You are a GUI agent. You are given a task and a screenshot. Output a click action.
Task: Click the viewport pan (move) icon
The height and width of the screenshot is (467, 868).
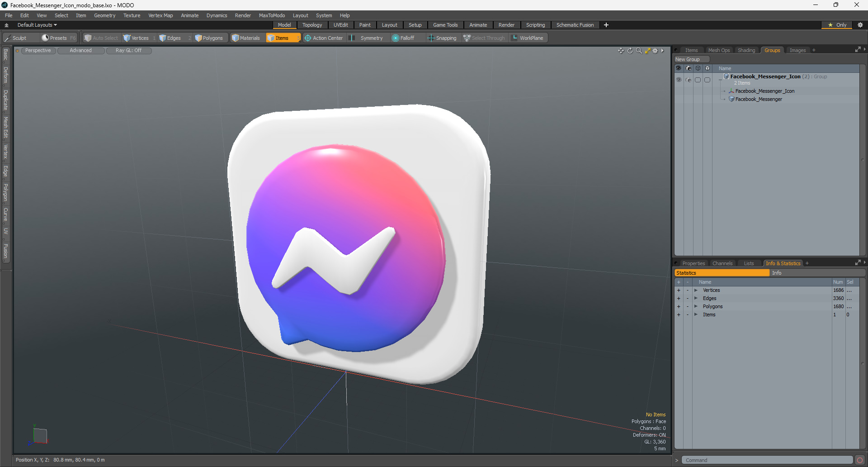pos(621,51)
